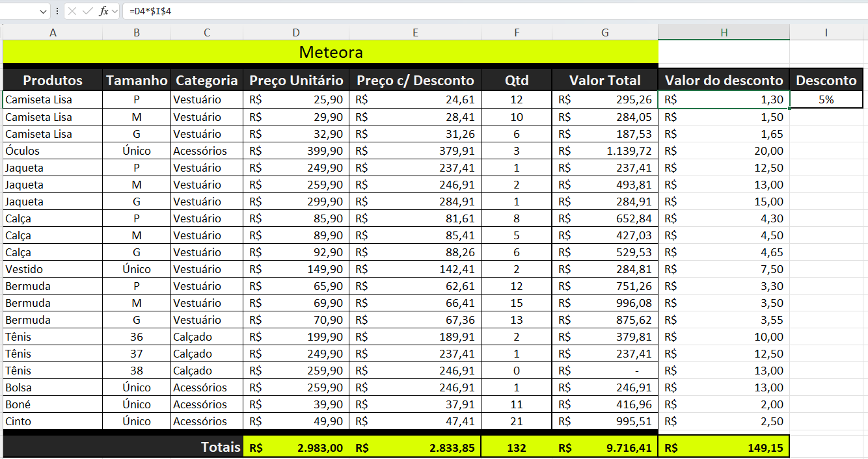Select Tênis size 36 cell
Screen dimensions: 868x459
[x=137, y=337]
